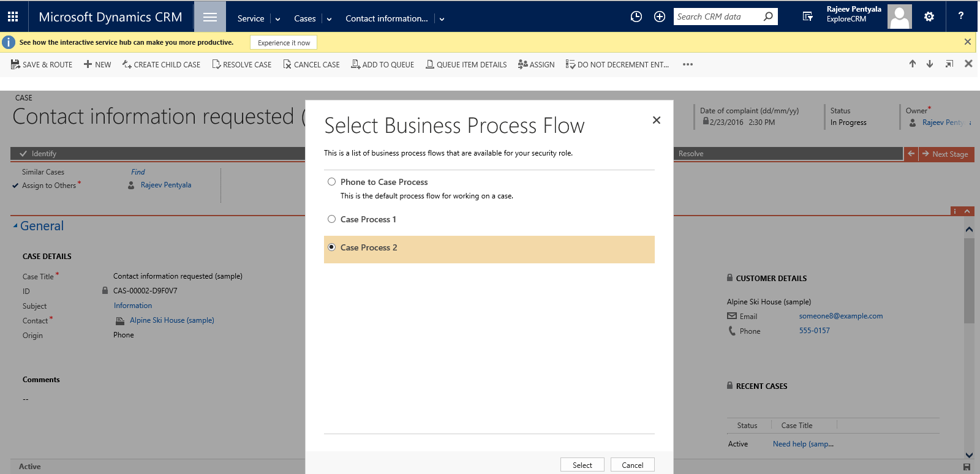
Task: Sort recent cases by Case Title column
Action: [x=797, y=426]
